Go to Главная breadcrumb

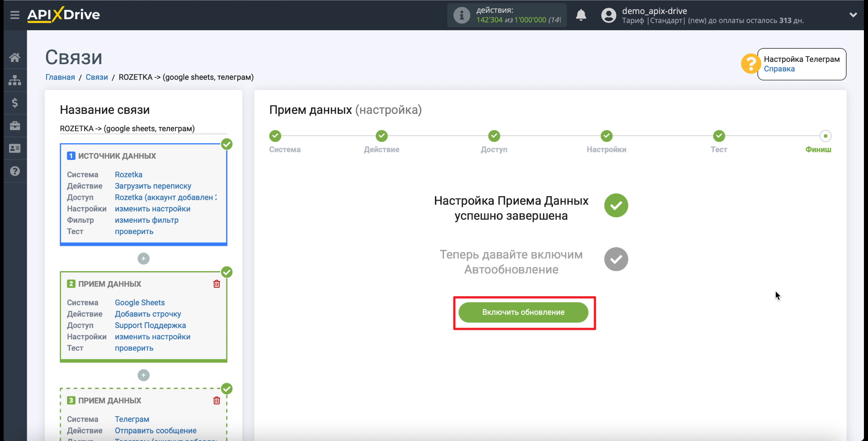point(60,77)
